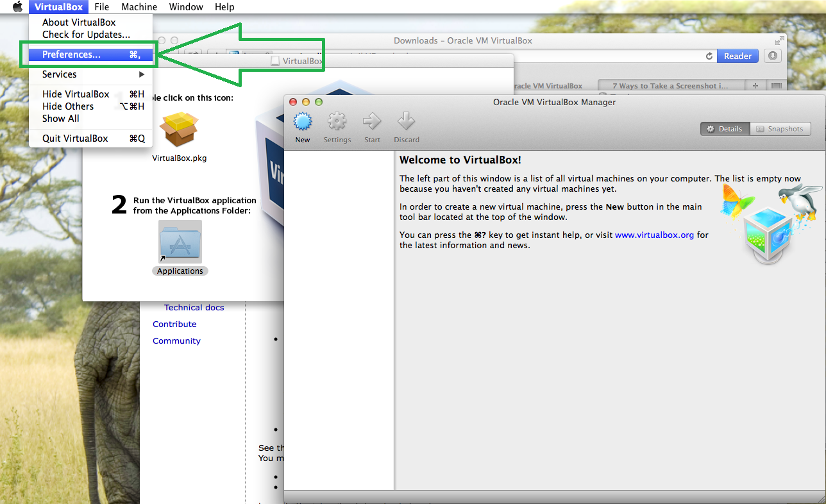Open a new Safari tab
The width and height of the screenshot is (826, 504).
755,86
